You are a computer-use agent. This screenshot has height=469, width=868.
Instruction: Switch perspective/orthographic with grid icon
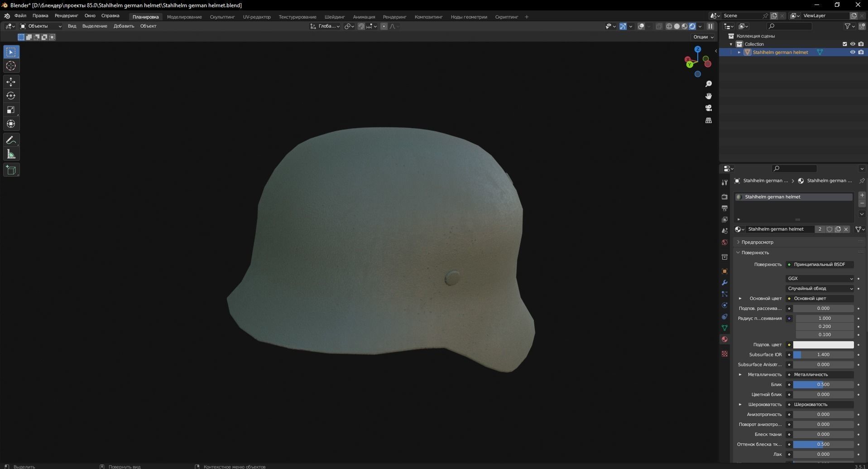point(709,120)
